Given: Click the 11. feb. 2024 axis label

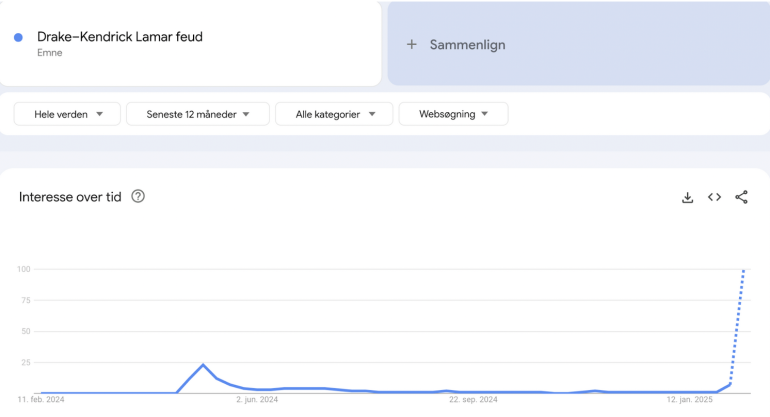Looking at the screenshot, I should click(x=40, y=400).
